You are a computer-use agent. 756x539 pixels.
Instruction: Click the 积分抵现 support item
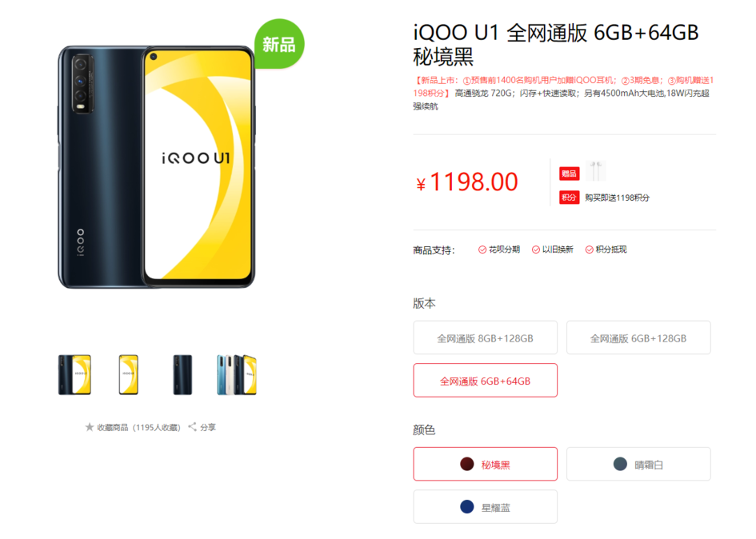click(x=606, y=250)
